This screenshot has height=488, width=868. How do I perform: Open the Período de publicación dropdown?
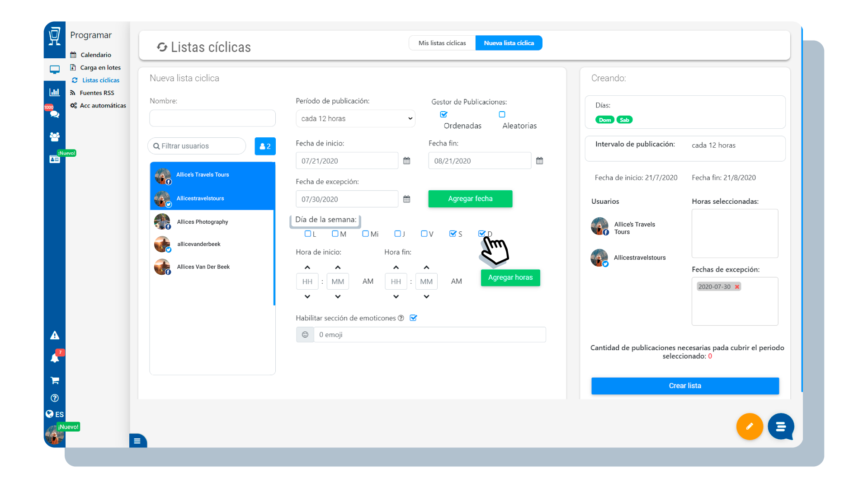[x=355, y=119]
